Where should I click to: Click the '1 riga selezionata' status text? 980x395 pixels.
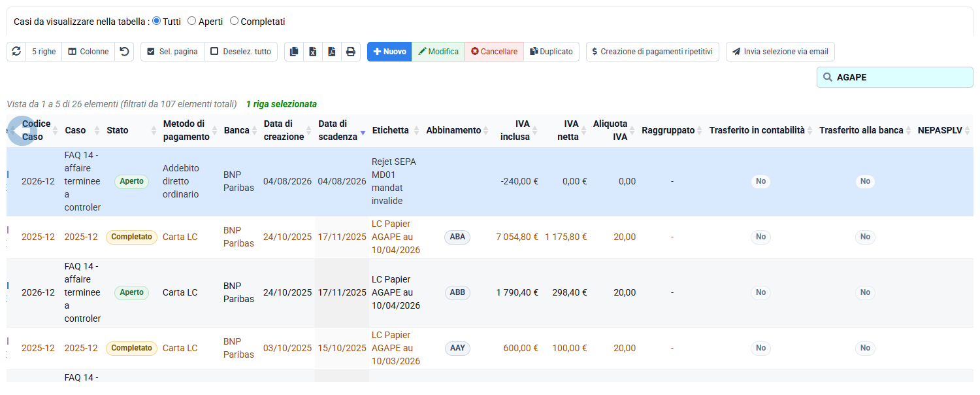[282, 104]
